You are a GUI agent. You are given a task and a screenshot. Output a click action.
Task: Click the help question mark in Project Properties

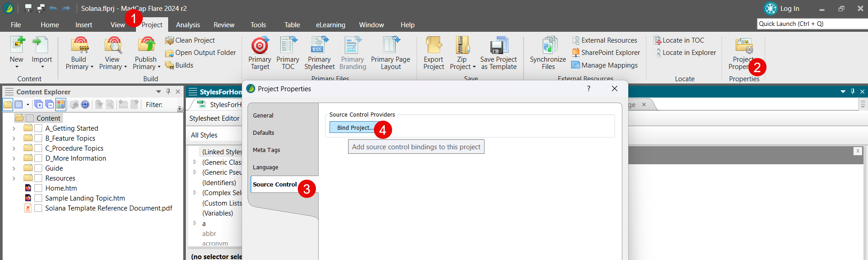pyautogui.click(x=588, y=88)
